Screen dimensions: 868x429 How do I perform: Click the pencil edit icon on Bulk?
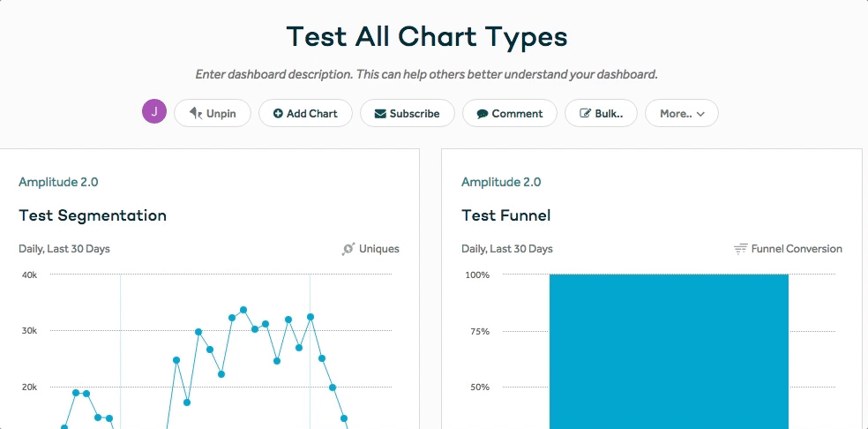click(585, 114)
